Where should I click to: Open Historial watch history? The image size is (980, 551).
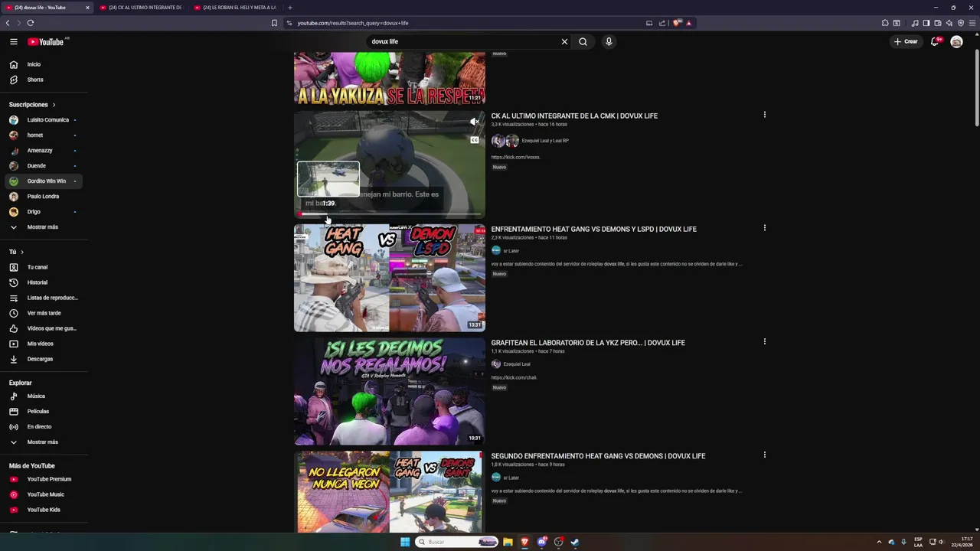pos(46,282)
